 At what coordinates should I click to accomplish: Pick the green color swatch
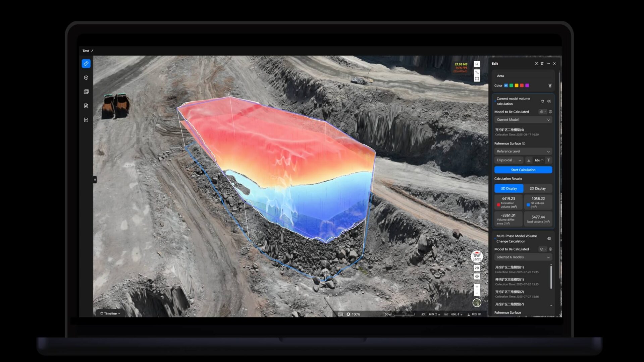[x=511, y=85]
